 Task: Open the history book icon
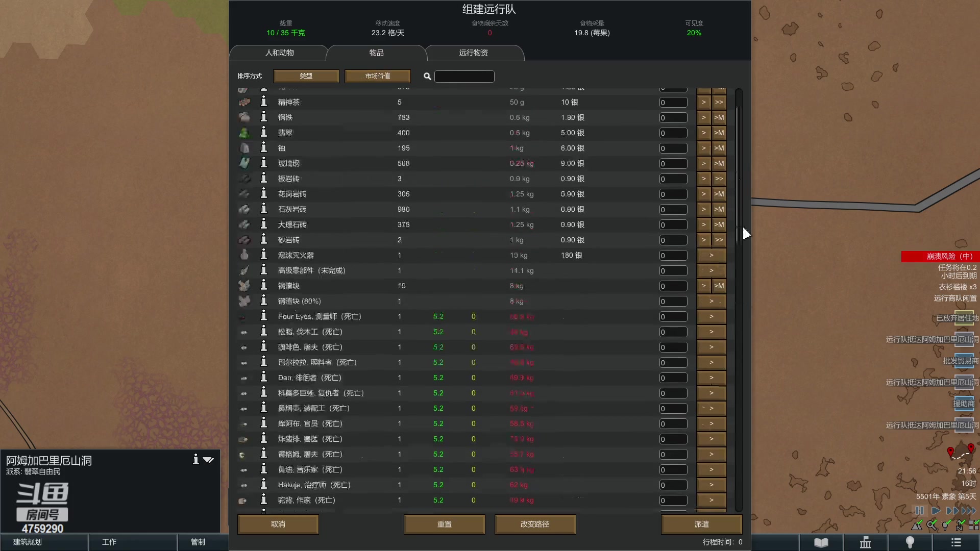(821, 542)
